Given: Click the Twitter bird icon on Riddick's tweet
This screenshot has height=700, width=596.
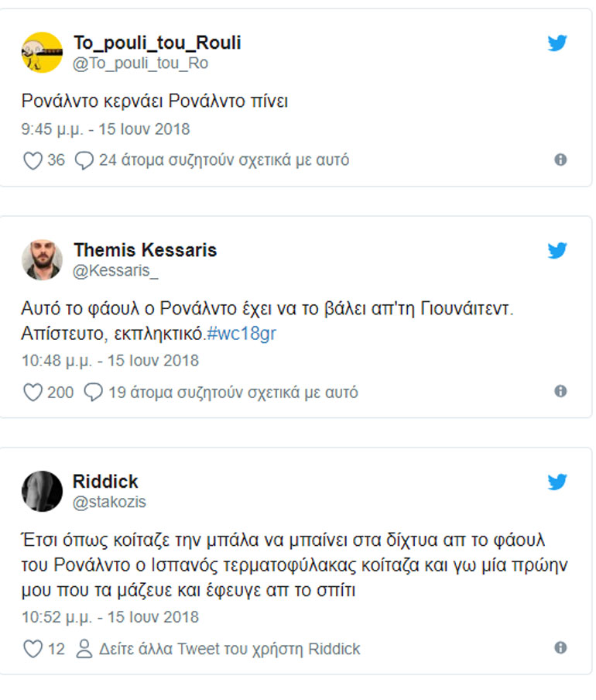Looking at the screenshot, I should coord(557,482).
